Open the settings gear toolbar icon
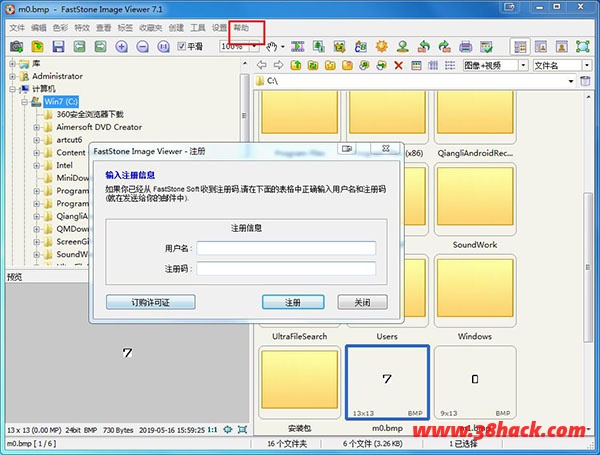Viewport: 600px width, 455px height. pos(381,47)
